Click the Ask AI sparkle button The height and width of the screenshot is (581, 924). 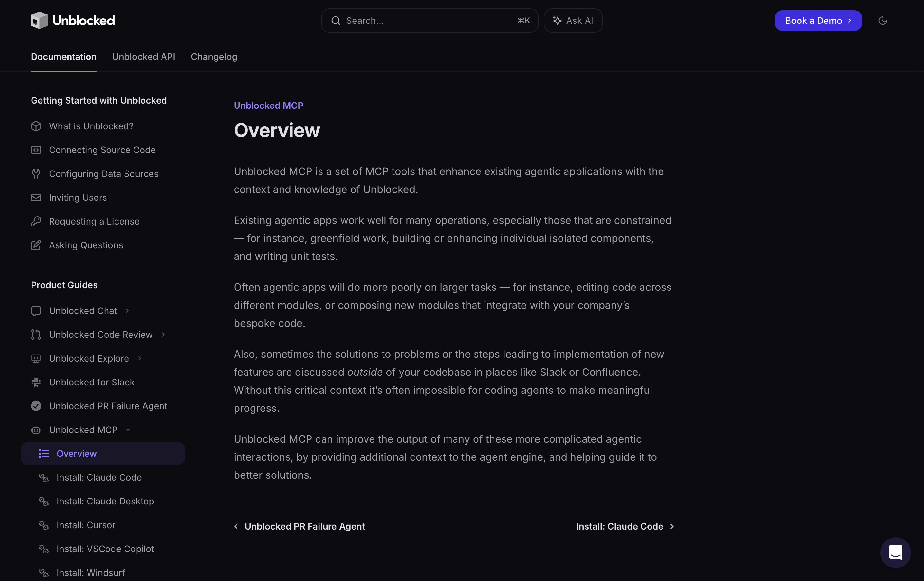[x=573, y=21]
